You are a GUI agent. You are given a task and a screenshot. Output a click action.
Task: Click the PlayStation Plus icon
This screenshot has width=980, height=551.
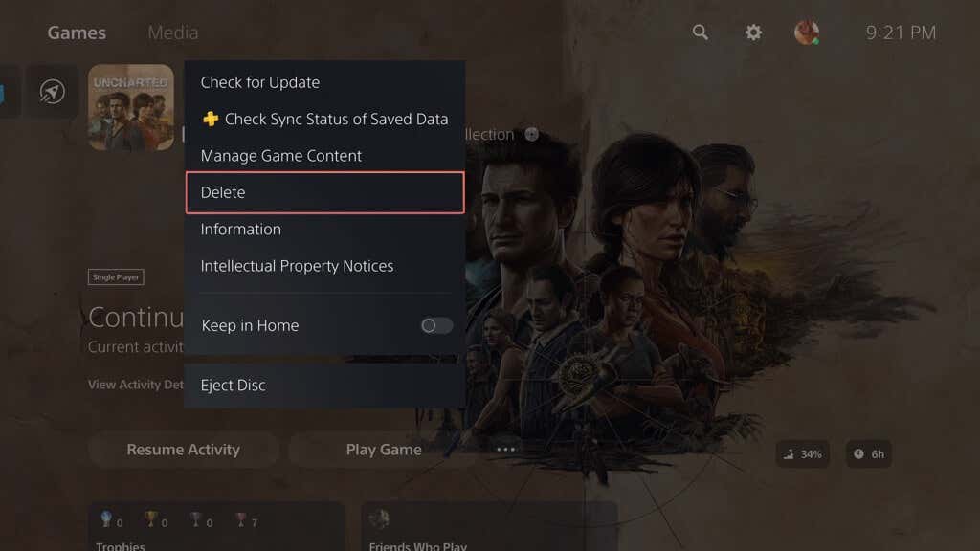(211, 119)
